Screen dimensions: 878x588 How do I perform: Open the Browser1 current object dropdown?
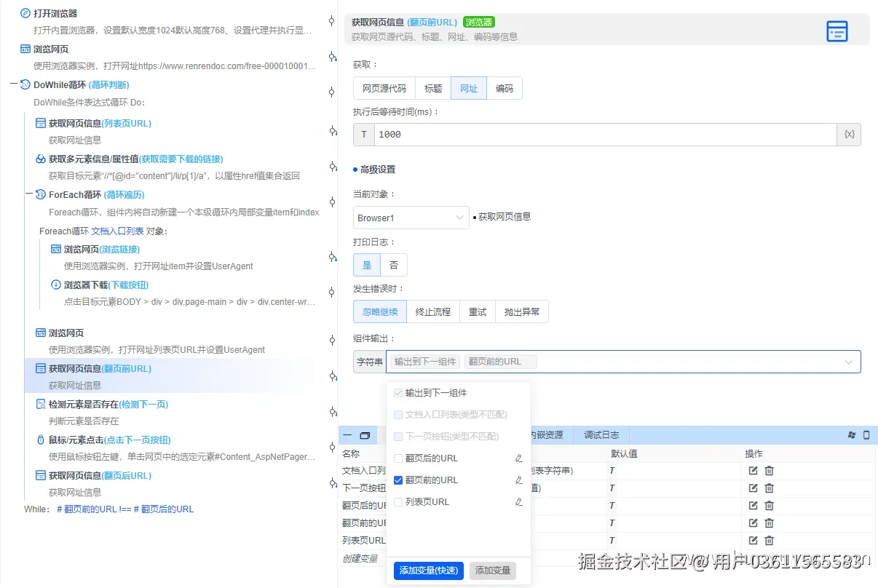[x=411, y=218]
